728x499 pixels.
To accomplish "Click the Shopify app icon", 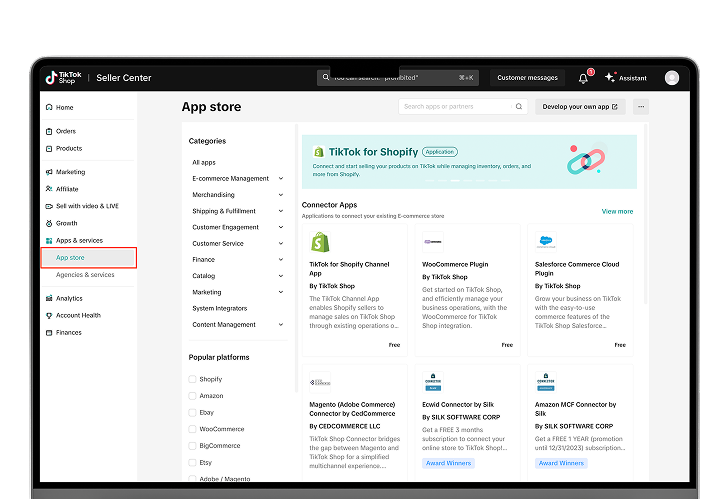I will coord(320,242).
